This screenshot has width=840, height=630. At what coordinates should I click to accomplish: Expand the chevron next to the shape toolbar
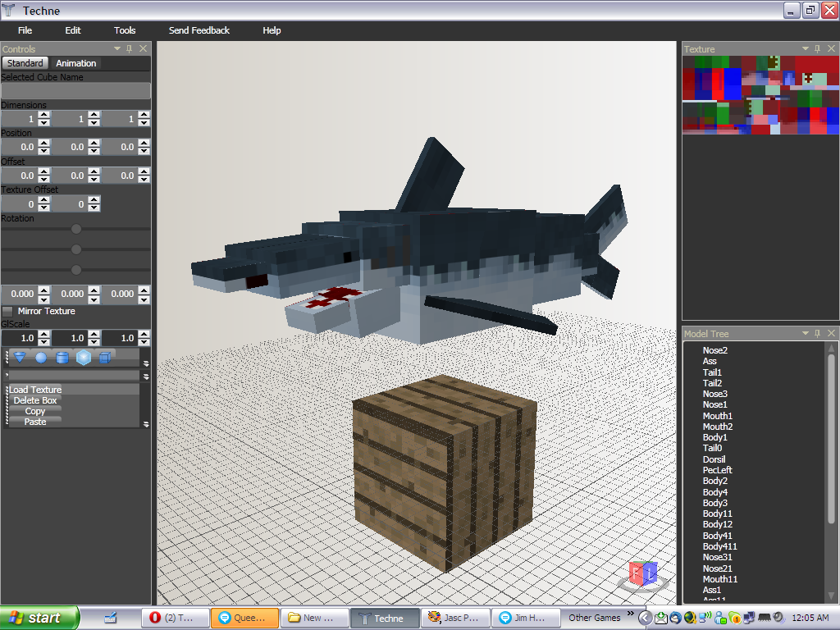pos(146,363)
